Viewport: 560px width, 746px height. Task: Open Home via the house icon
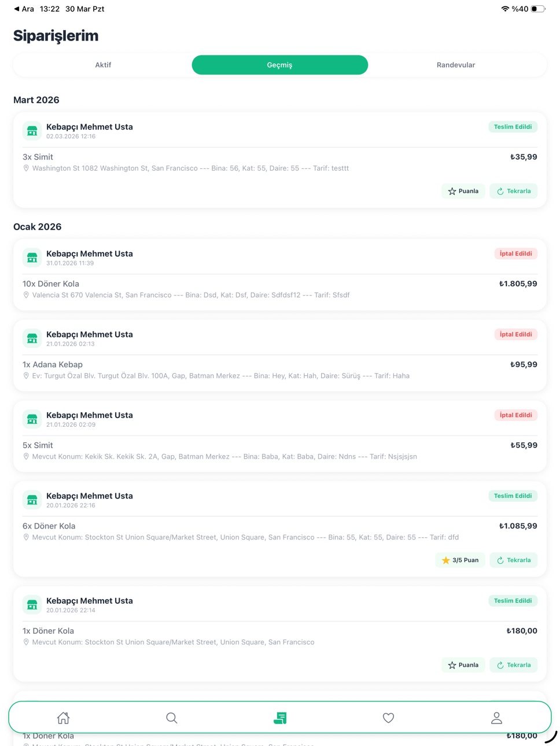click(x=63, y=718)
